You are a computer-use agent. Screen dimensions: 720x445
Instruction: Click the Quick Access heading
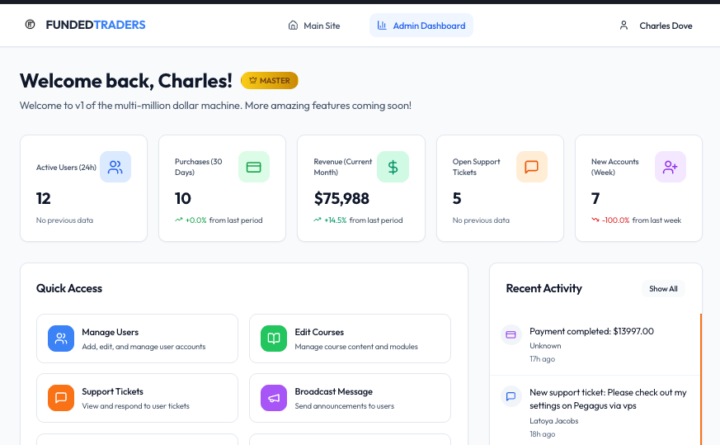tap(69, 288)
